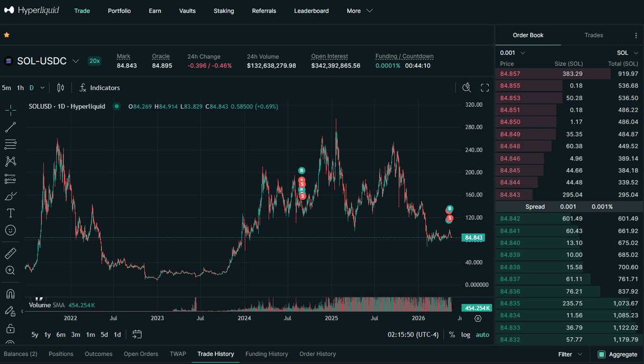The image size is (644, 364).
Task: Open the Open Orders tab
Action: pyautogui.click(x=141, y=354)
